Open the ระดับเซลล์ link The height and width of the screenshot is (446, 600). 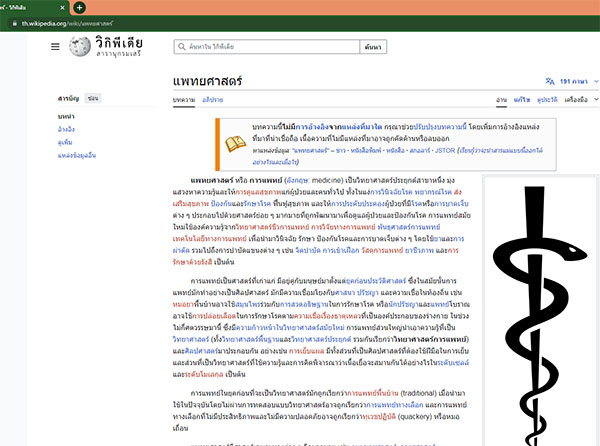pyautogui.click(x=453, y=363)
